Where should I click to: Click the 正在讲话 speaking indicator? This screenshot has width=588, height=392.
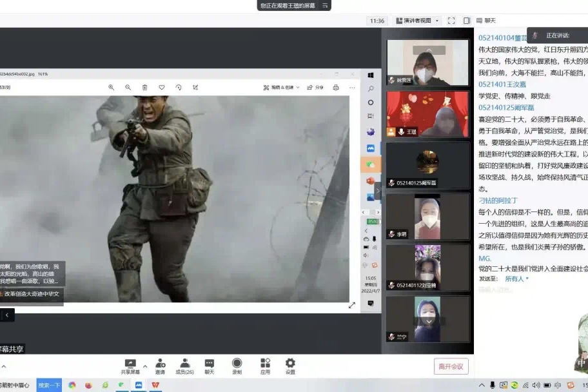click(557, 35)
